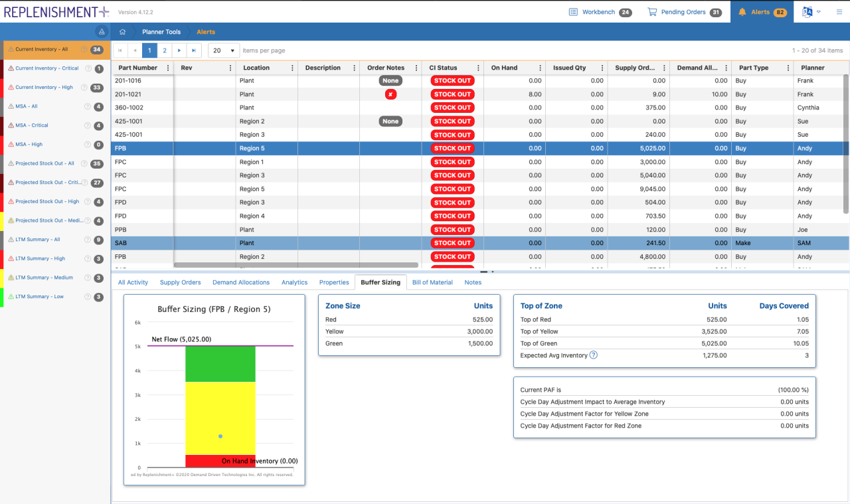Click the sidebar collapse icon above alerts list
This screenshot has width=850, height=504.
(x=101, y=31)
